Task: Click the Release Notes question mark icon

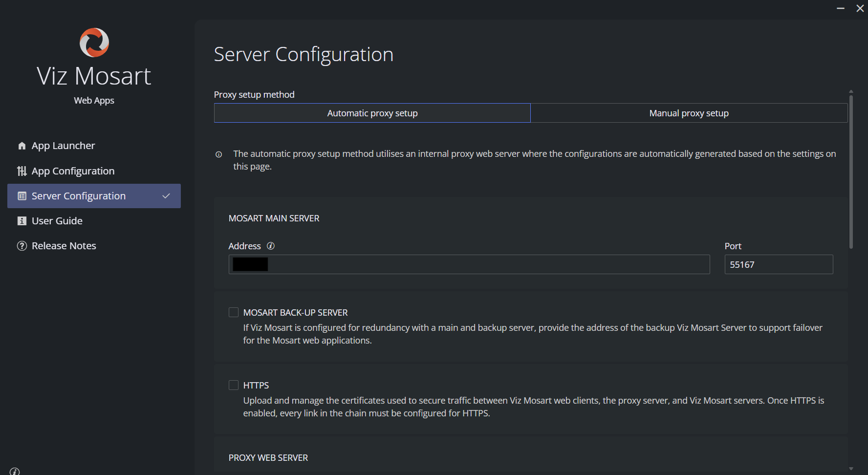Action: 22,246
